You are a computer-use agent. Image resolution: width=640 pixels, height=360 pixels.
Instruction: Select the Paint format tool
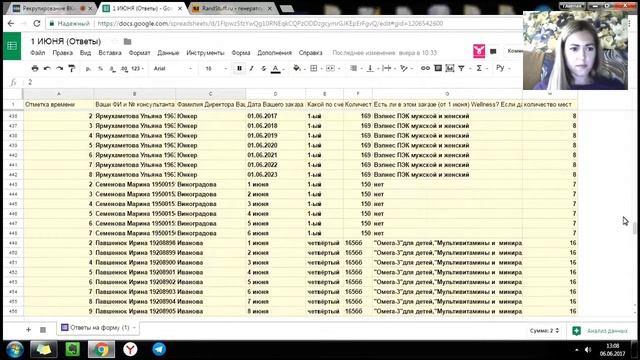tap(72, 68)
